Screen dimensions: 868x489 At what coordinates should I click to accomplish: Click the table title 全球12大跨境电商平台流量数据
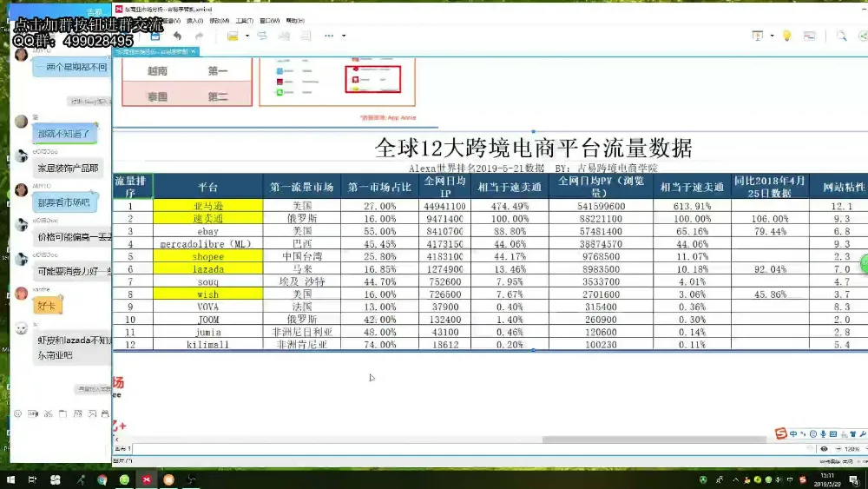pyautogui.click(x=533, y=148)
